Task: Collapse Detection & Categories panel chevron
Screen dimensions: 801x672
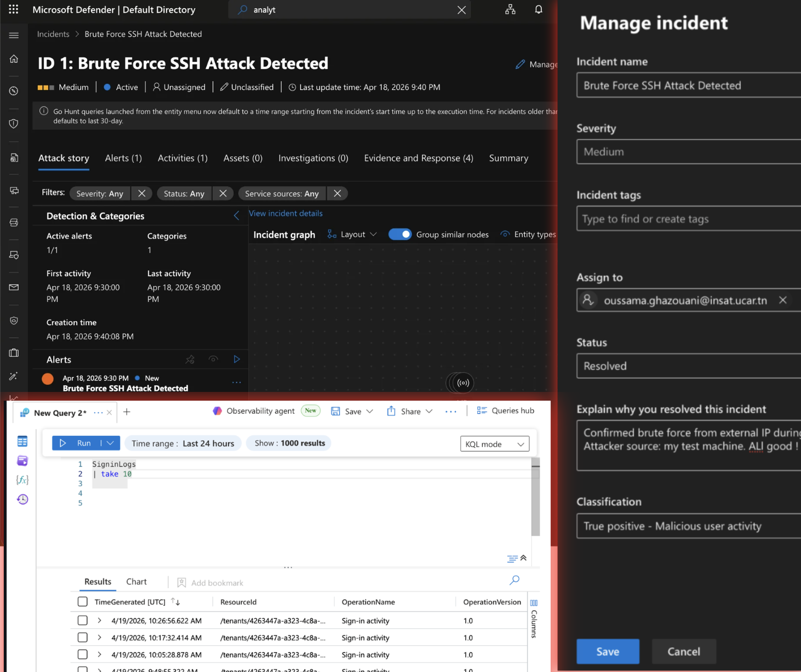Action: click(x=237, y=215)
